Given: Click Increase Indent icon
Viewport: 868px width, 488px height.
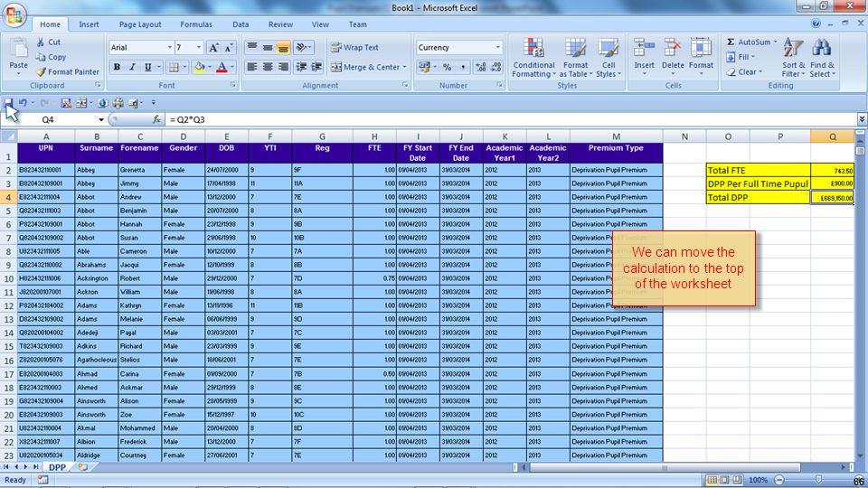Looking at the screenshot, I should [316, 67].
